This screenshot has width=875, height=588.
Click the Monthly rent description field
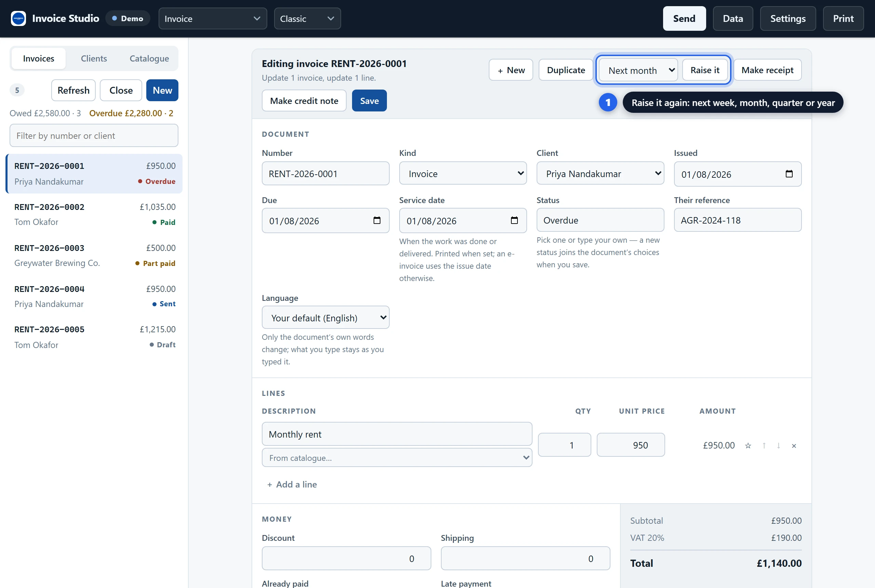pos(396,434)
